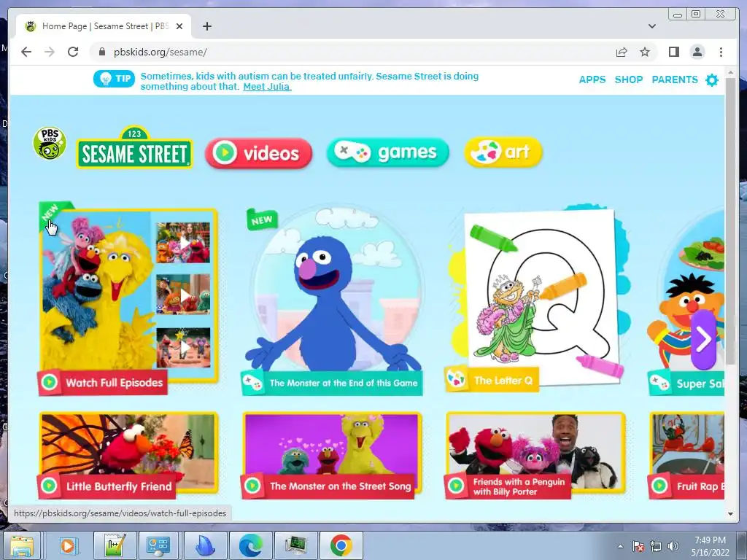This screenshot has height=560, width=747.
Task: Open File Explorer from the taskbar
Action: 22,545
